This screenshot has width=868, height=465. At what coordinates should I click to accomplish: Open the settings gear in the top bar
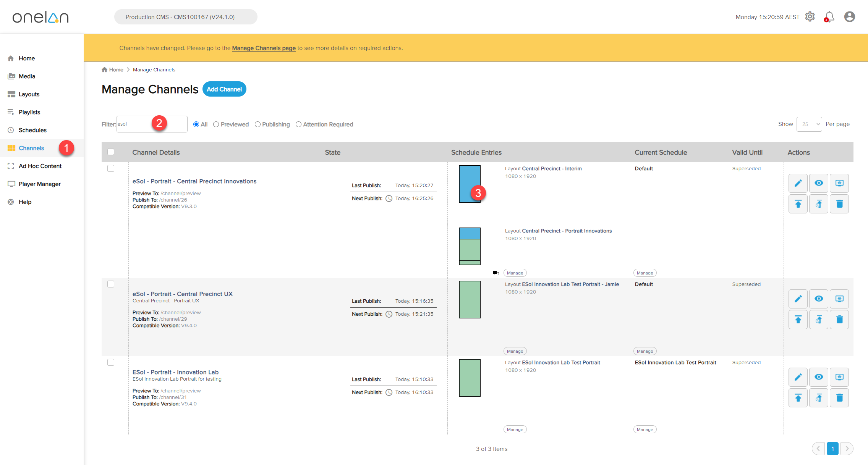pos(810,17)
